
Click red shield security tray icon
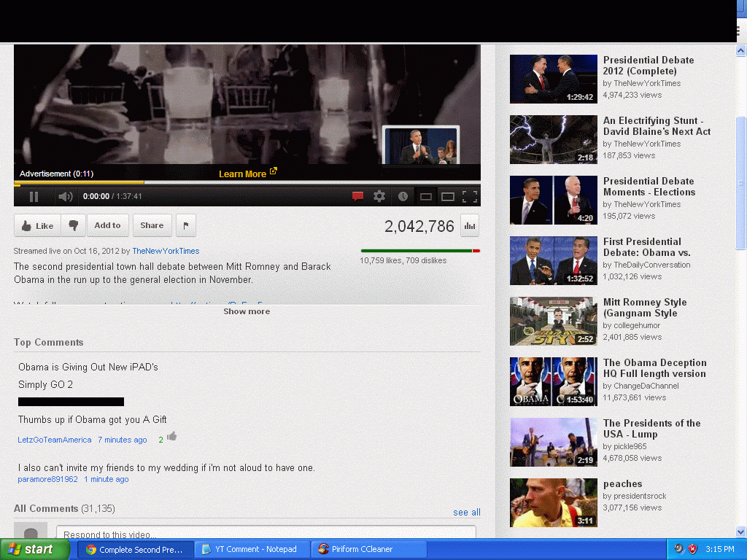pyautogui.click(x=692, y=549)
